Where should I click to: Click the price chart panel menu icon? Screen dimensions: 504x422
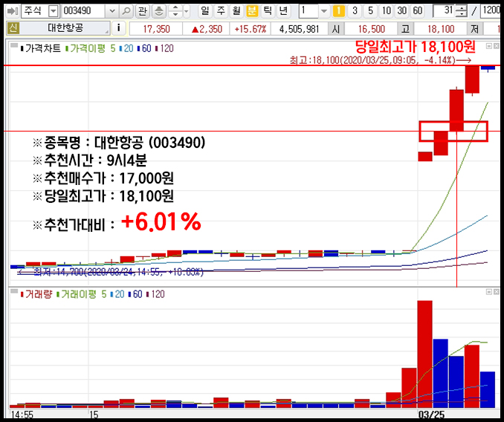click(14, 45)
